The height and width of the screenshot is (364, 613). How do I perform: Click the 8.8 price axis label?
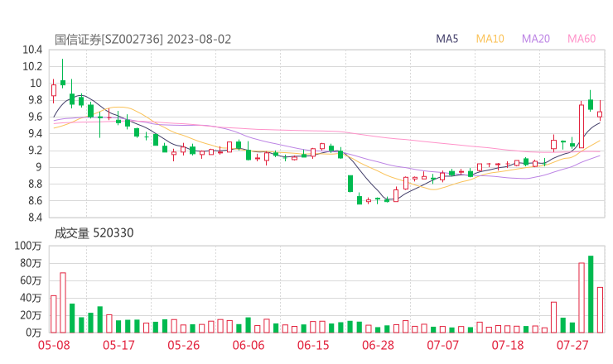(35, 184)
